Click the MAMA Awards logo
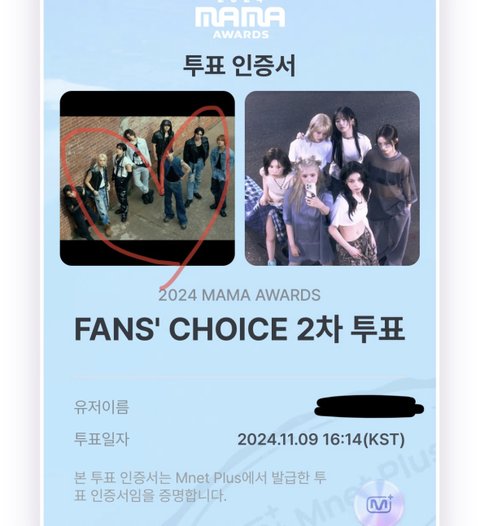This screenshot has height=526, width=480. [240, 21]
